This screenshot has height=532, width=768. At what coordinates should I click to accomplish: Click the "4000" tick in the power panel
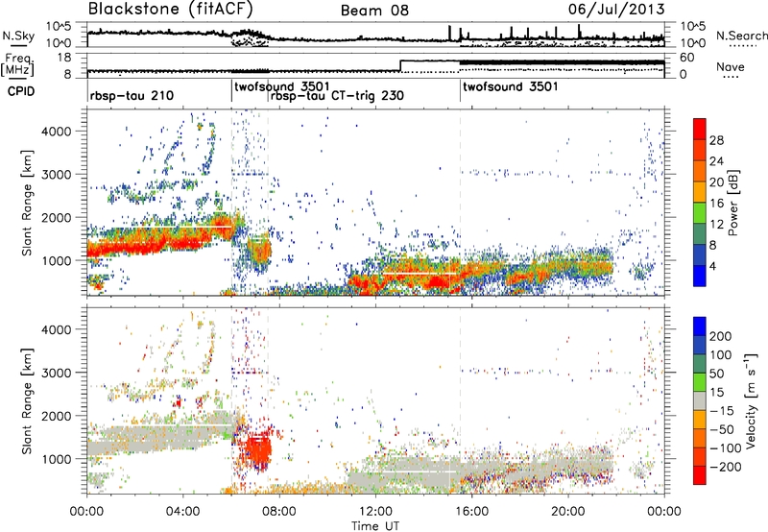(56, 132)
